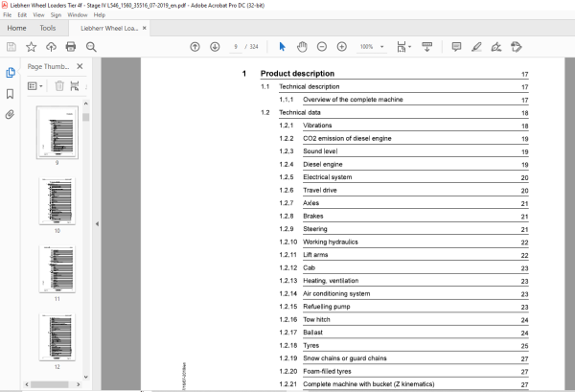Open the Bookmarks sidebar panel
Image resolution: width=575 pixels, height=392 pixels.
(11, 94)
